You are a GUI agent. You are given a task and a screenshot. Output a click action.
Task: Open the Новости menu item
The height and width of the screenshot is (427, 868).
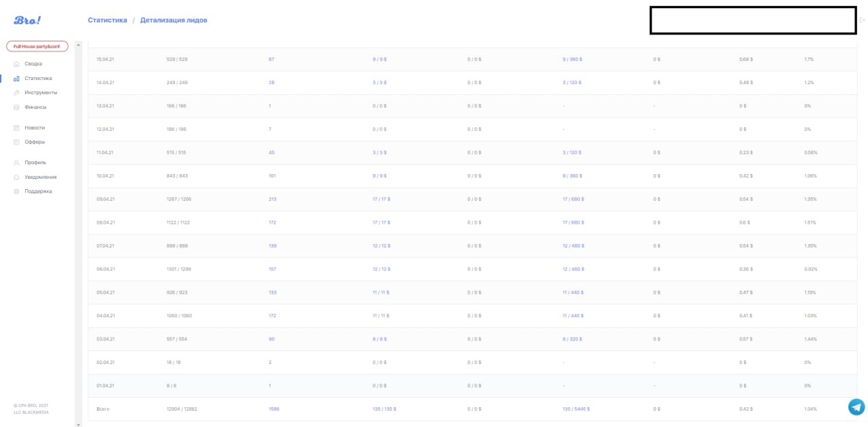tap(35, 127)
